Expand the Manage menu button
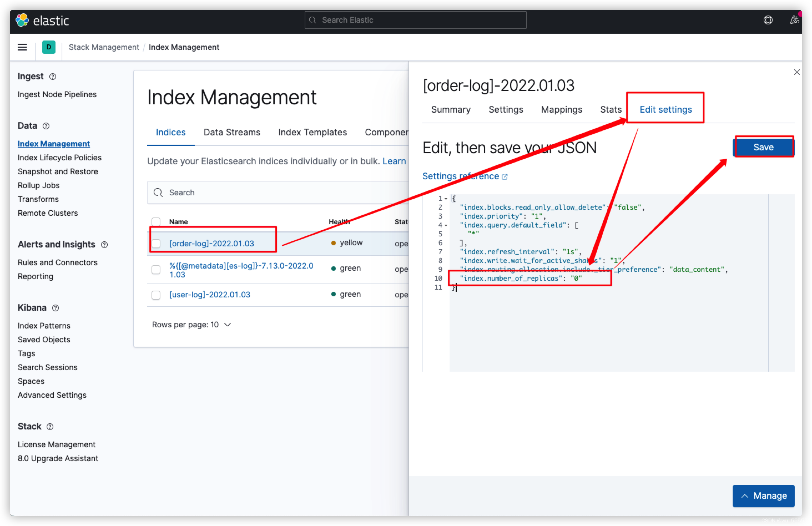 click(x=763, y=496)
